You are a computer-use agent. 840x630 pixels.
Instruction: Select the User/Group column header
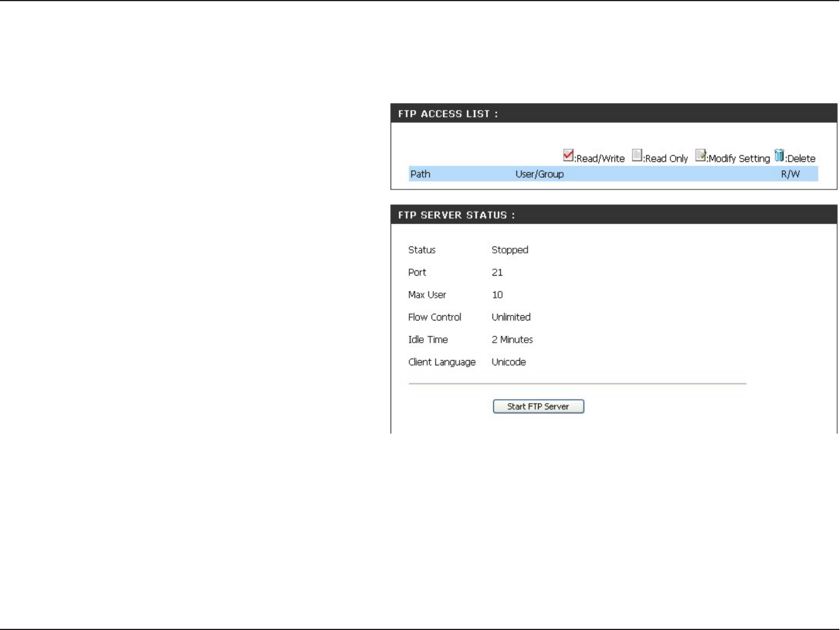(540, 174)
